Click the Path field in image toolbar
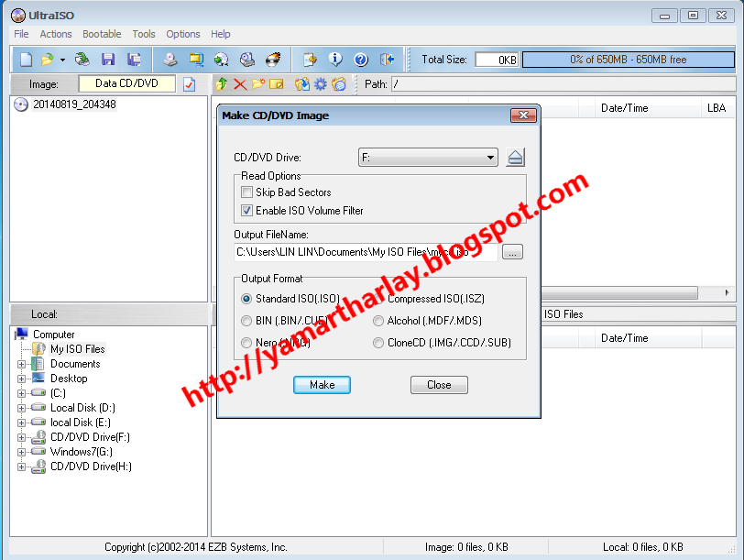 (x=563, y=84)
